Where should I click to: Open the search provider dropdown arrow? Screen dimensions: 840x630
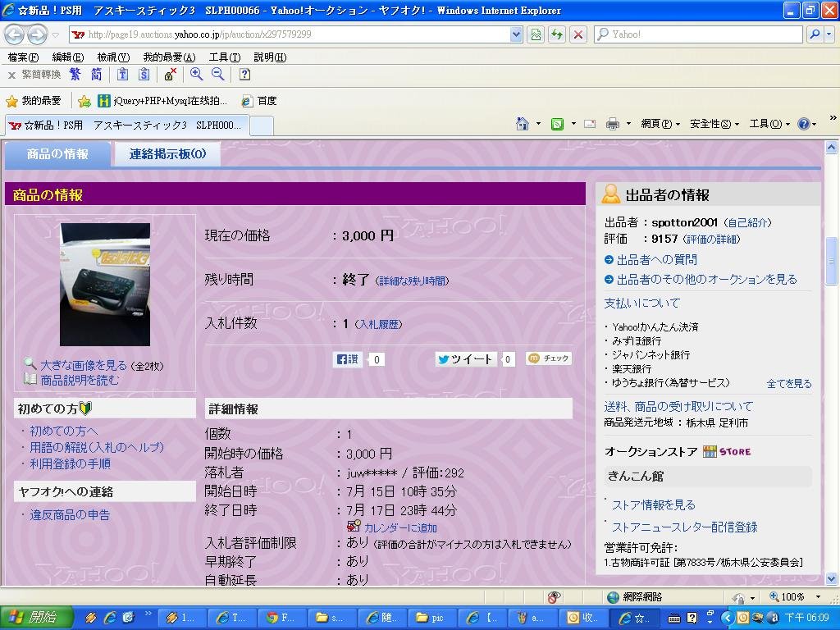click(x=829, y=34)
